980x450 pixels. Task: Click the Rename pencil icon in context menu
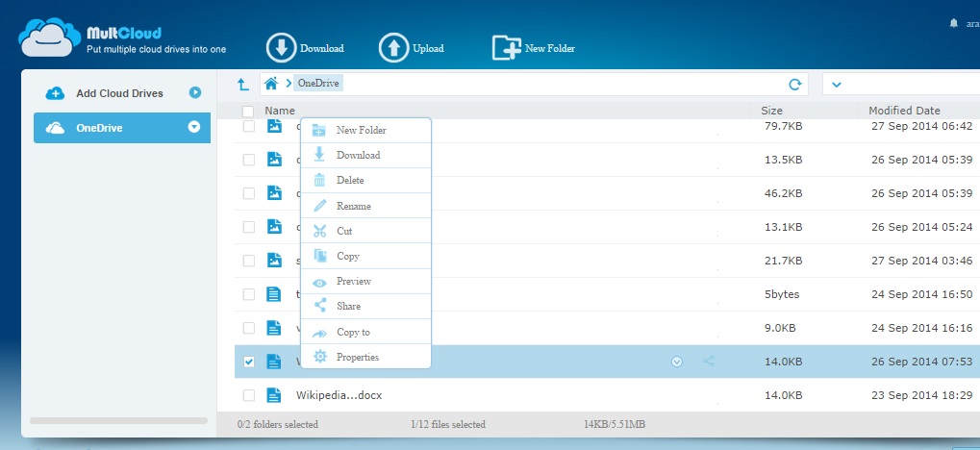[320, 206]
